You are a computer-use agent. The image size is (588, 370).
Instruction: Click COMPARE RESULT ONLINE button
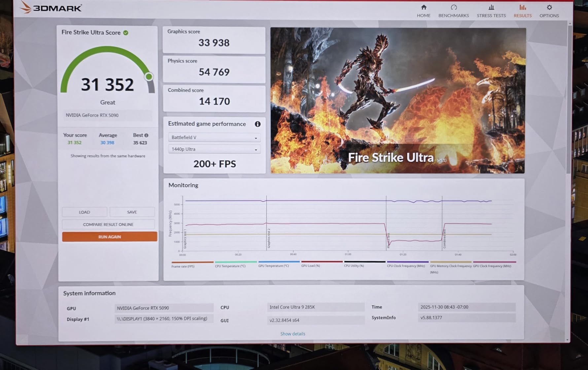(x=108, y=224)
